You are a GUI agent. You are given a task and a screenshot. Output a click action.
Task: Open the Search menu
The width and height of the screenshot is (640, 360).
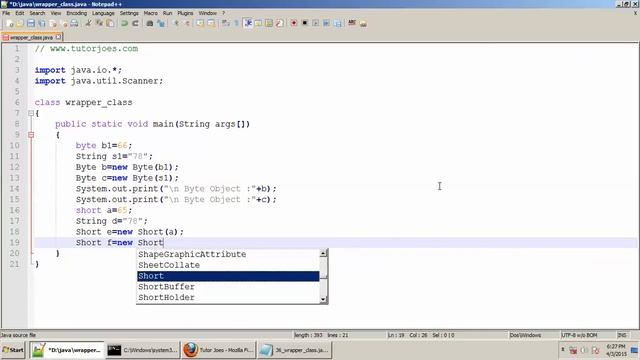tap(37, 13)
